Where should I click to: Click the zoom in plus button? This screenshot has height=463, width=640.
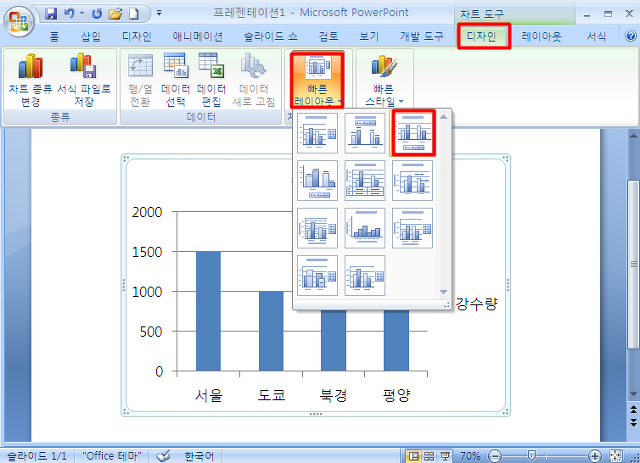pos(595,456)
